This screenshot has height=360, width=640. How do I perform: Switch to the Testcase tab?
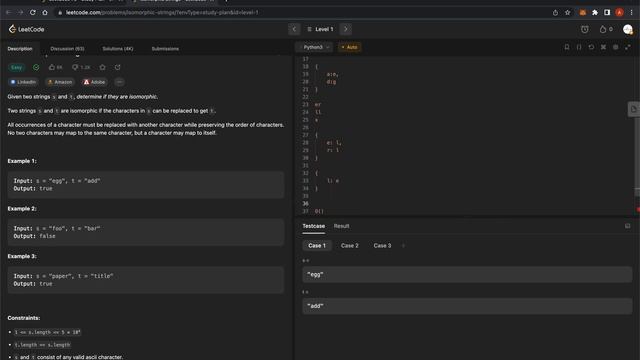pos(313,226)
